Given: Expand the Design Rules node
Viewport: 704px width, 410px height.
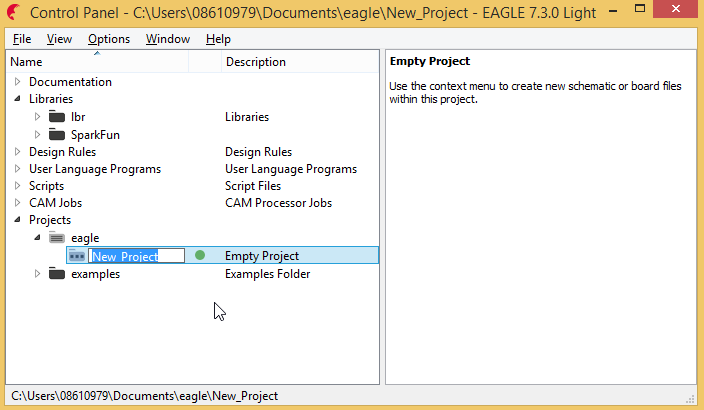Looking at the screenshot, I should pyautogui.click(x=17, y=152).
